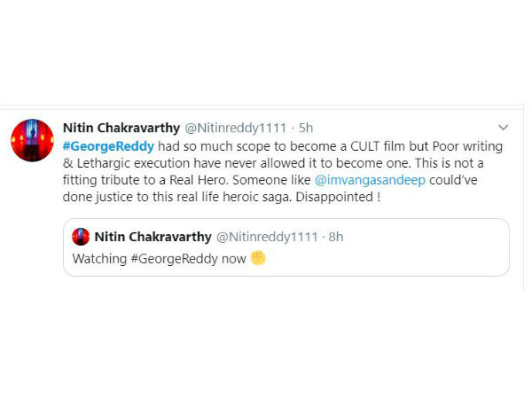Click the word "Disappointed !" in tweet
Image resolution: width=532 pixels, height=399 pixels.
338,197
